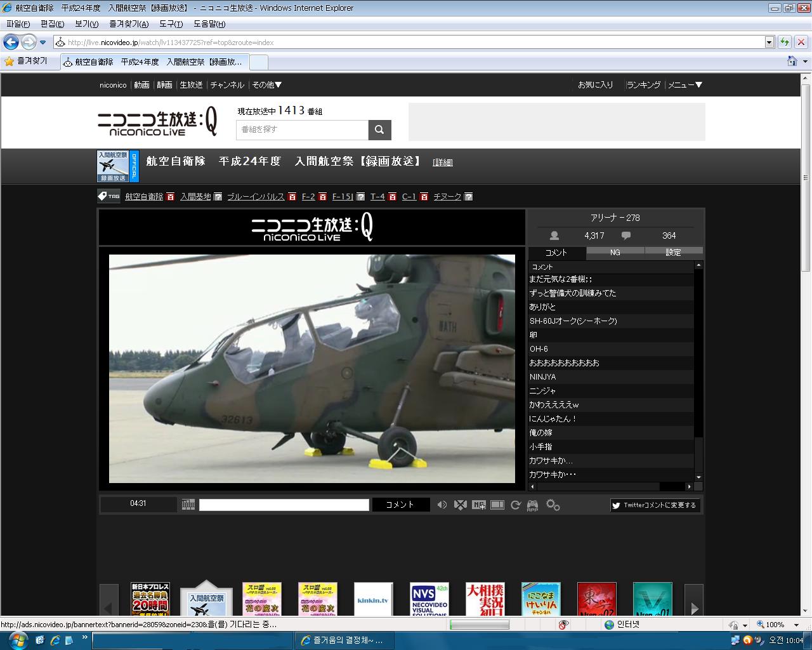
Task: Click the 航空自衛隊 tag
Action: click(144, 197)
